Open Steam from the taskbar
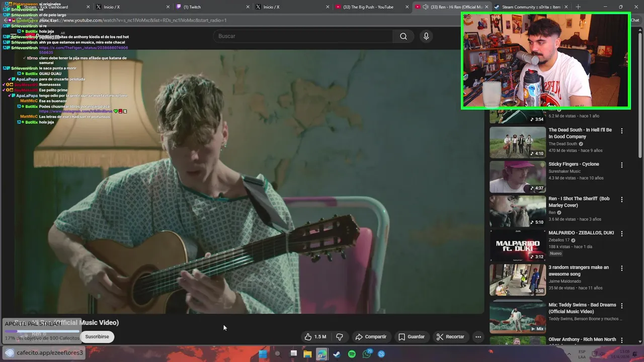 click(337, 354)
